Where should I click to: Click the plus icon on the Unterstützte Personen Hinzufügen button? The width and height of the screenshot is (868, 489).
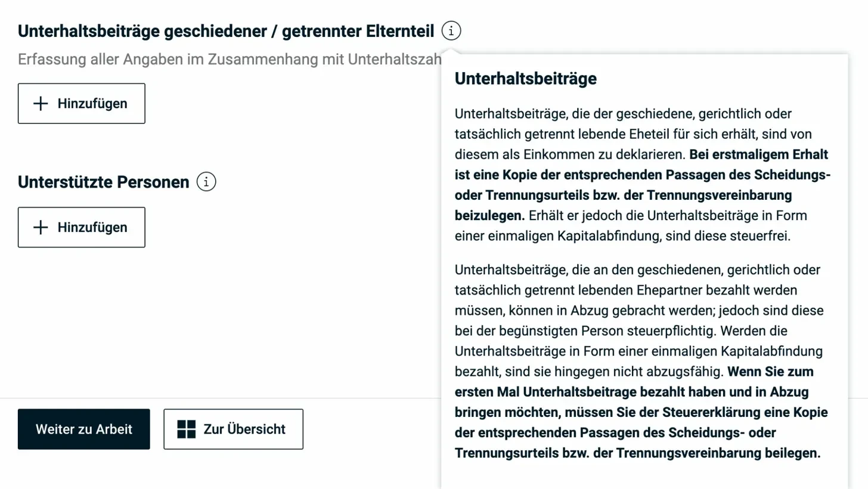41,227
